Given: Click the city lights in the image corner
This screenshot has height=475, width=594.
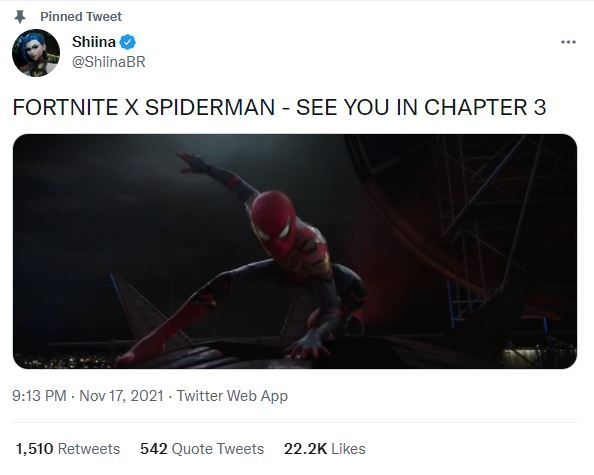Looking at the screenshot, I should 64,360.
